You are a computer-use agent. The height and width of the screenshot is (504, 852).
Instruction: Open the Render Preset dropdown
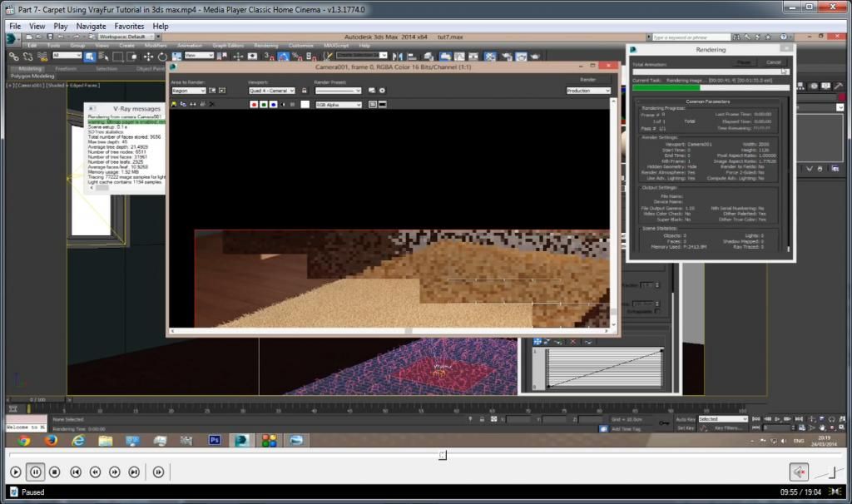point(338,91)
